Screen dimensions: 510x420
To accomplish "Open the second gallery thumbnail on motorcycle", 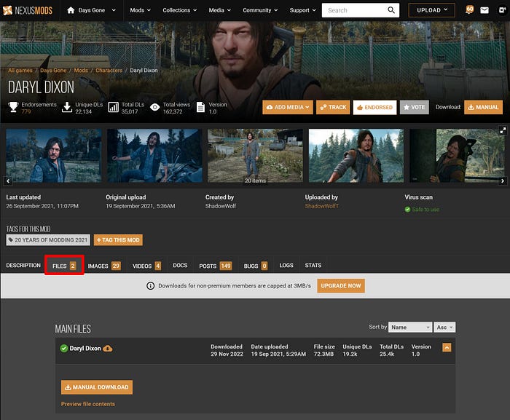I will 154,155.
